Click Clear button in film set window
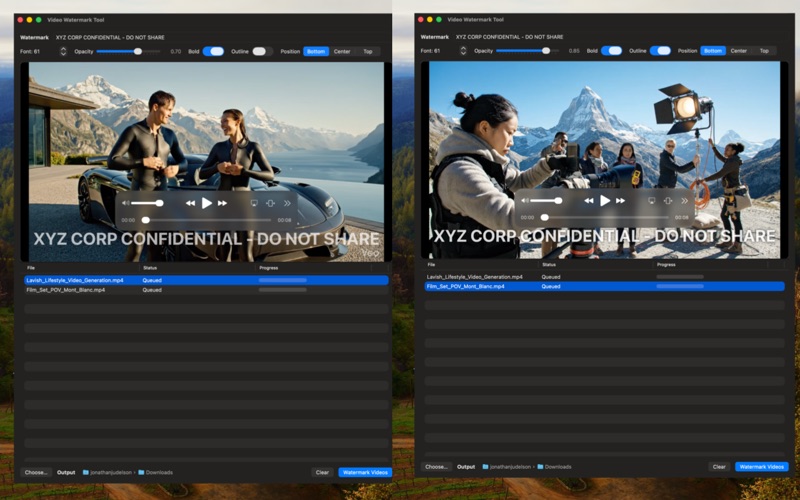800x500 pixels. [x=719, y=467]
